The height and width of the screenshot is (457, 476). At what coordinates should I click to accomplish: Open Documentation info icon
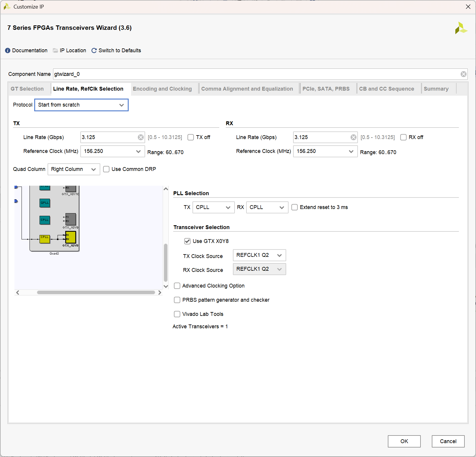click(8, 50)
